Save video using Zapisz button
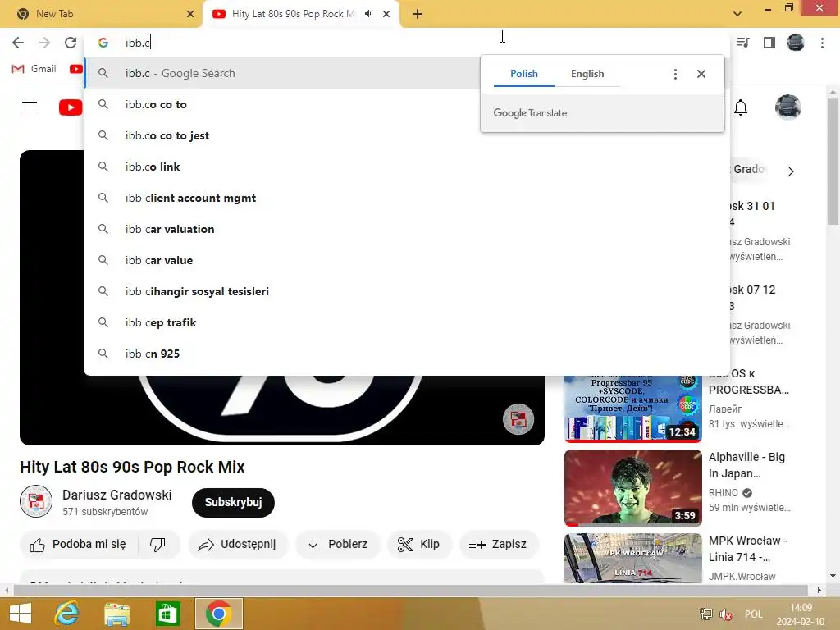 [x=498, y=545]
